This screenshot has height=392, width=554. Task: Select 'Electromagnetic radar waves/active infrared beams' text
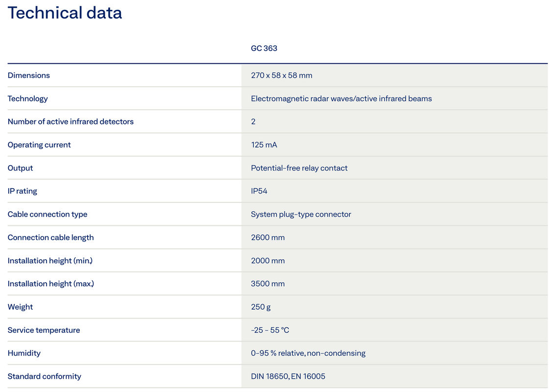click(x=341, y=98)
